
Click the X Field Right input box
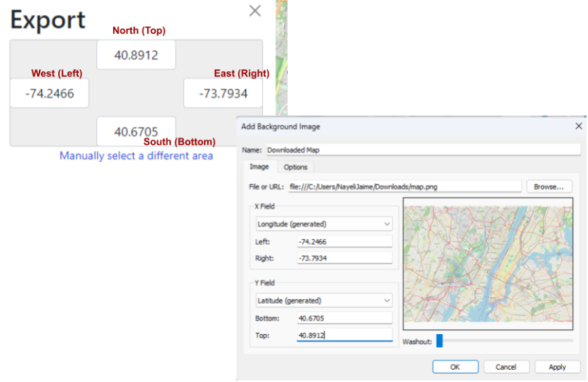click(344, 258)
